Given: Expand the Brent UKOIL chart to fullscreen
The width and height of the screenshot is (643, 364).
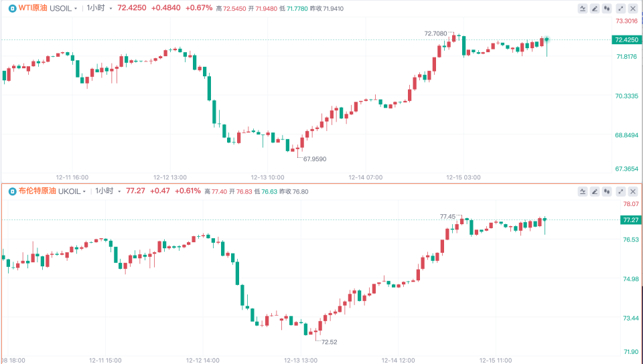Looking at the screenshot, I should [621, 191].
